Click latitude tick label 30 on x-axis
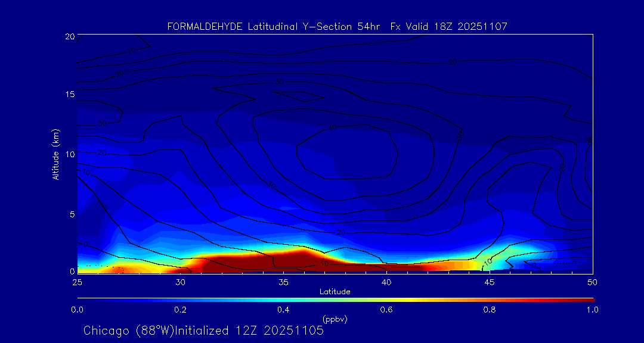Image resolution: width=644 pixels, height=343 pixels. [180, 281]
